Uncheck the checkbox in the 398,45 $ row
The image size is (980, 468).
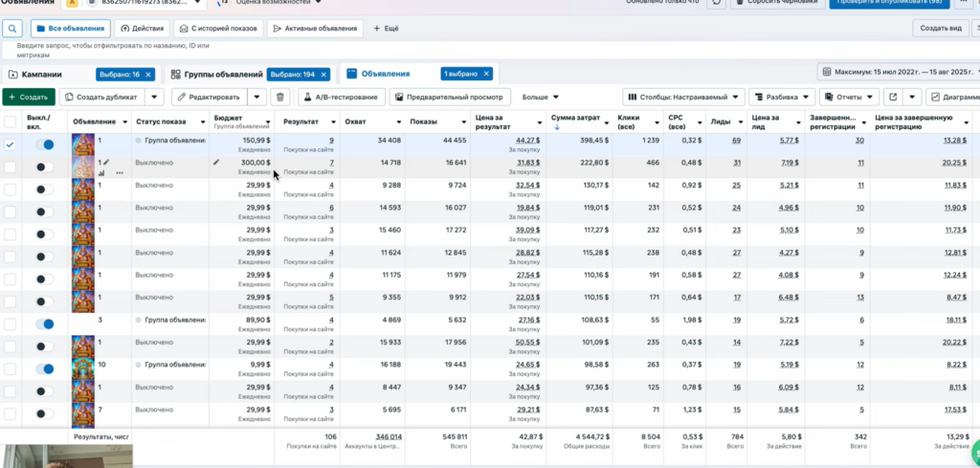tap(10, 145)
